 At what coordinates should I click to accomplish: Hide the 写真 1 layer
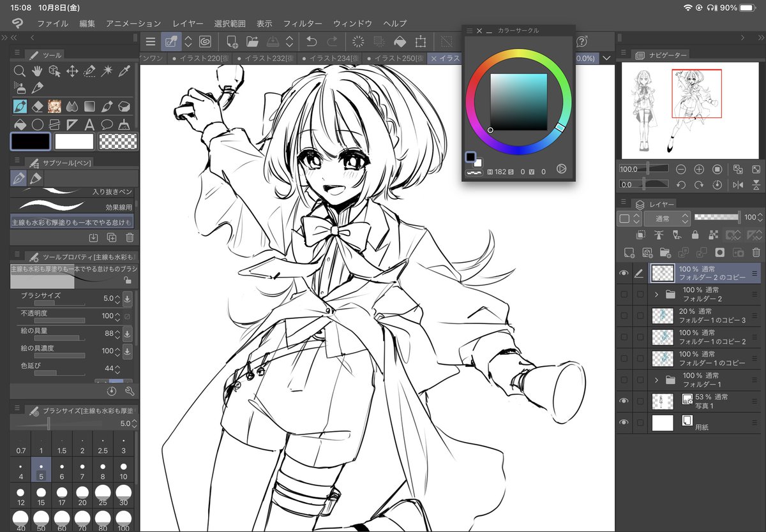[x=624, y=401]
